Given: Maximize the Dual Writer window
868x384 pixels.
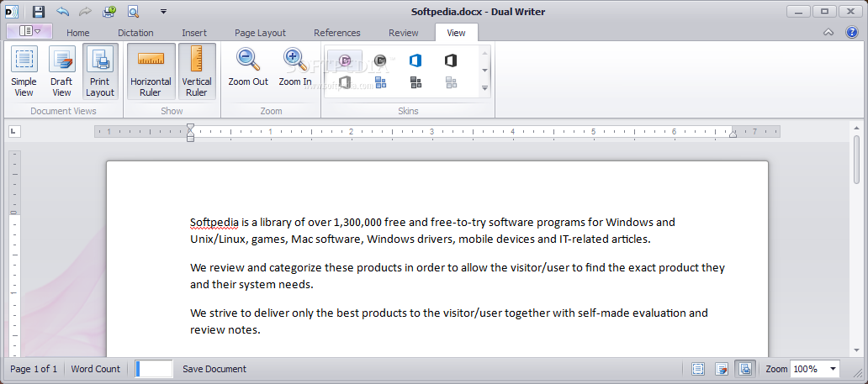Looking at the screenshot, I should pos(825,11).
